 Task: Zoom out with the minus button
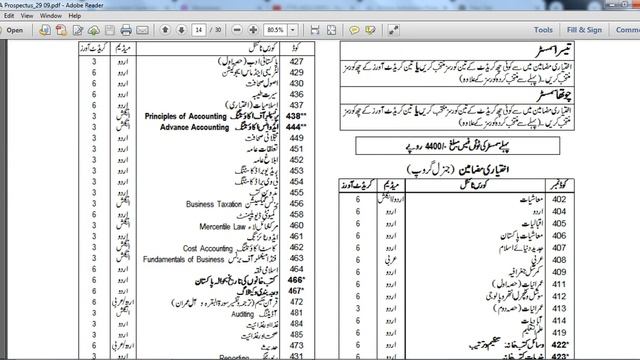point(237,30)
